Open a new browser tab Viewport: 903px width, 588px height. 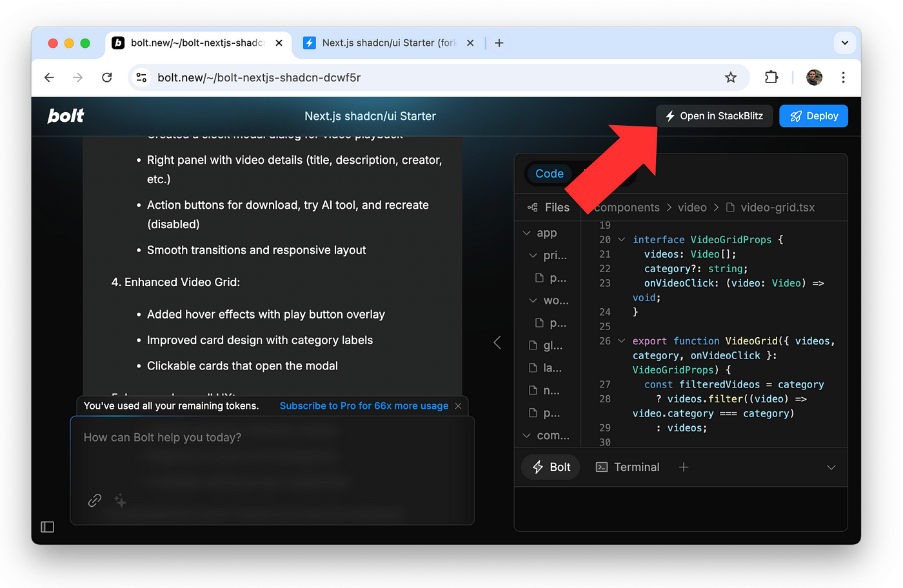(x=499, y=43)
